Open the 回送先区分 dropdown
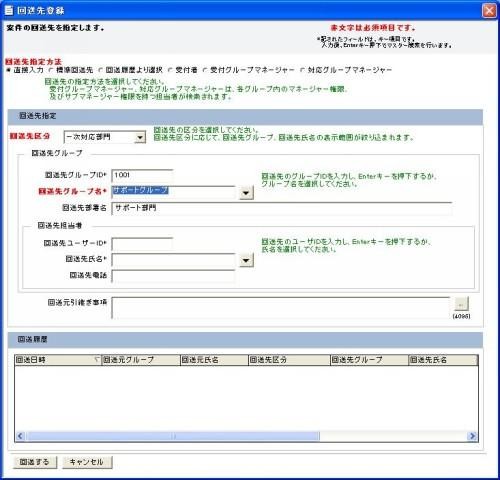This screenshot has width=500, height=480. click(x=140, y=137)
